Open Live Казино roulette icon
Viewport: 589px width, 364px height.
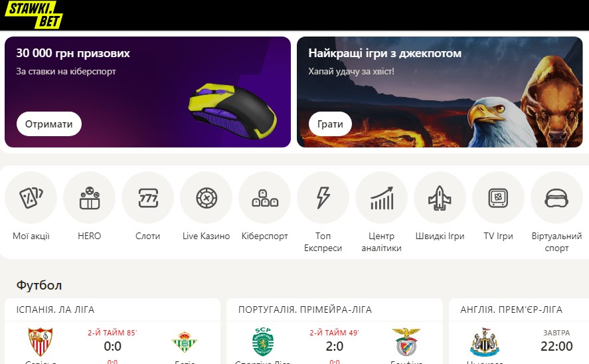[x=207, y=197]
